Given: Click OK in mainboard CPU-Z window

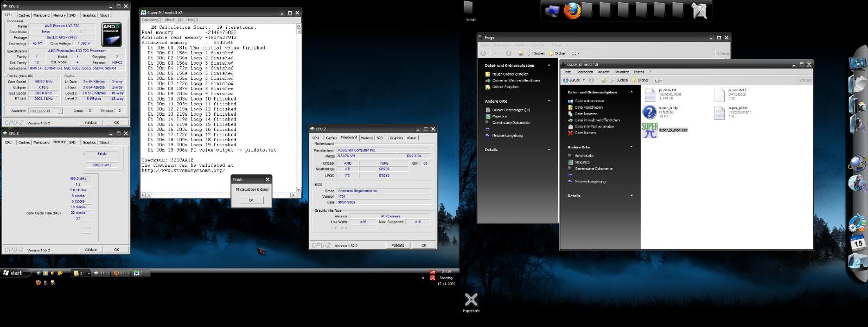Looking at the screenshot, I should click(424, 245).
